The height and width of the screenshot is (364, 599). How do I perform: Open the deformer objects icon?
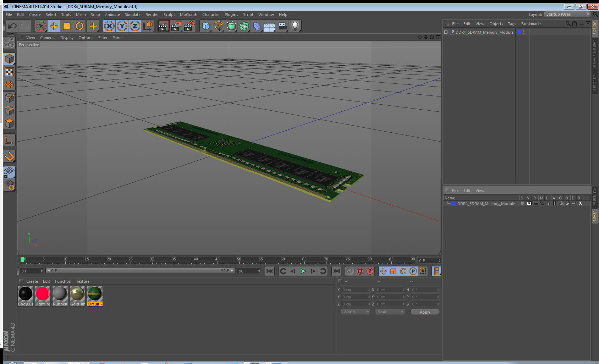tap(257, 26)
